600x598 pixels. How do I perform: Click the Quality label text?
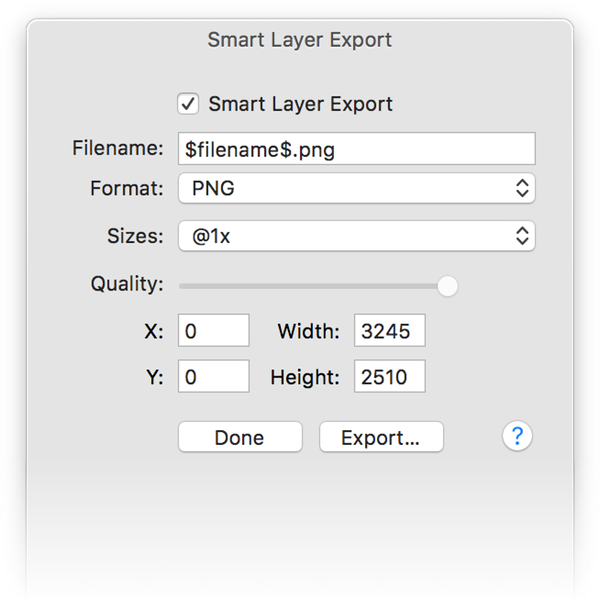tap(126, 284)
